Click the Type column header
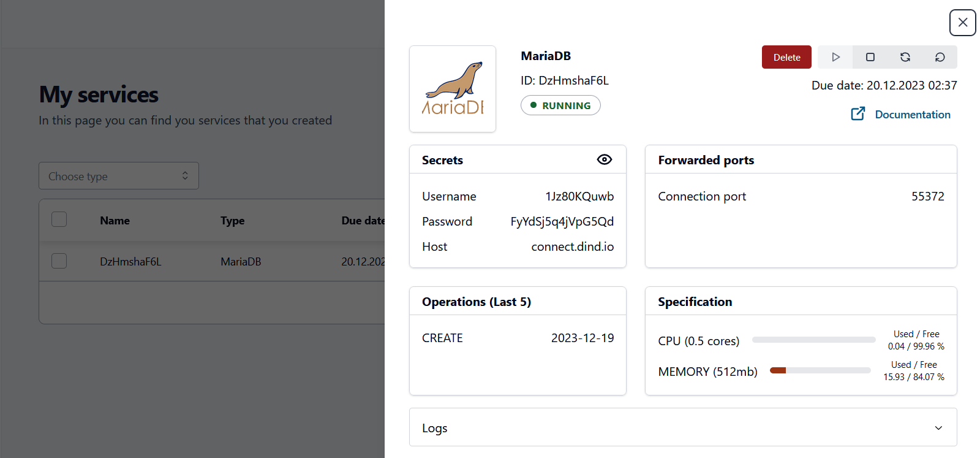 click(232, 221)
